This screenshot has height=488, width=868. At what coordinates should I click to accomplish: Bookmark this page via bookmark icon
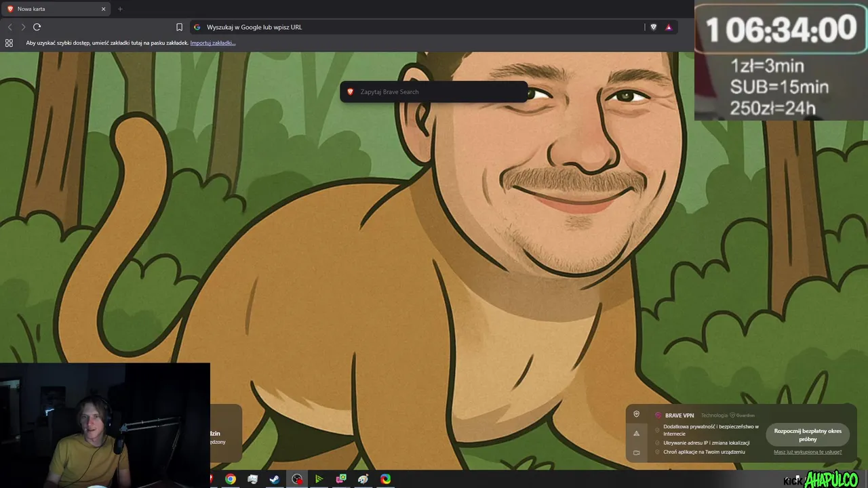click(x=179, y=27)
